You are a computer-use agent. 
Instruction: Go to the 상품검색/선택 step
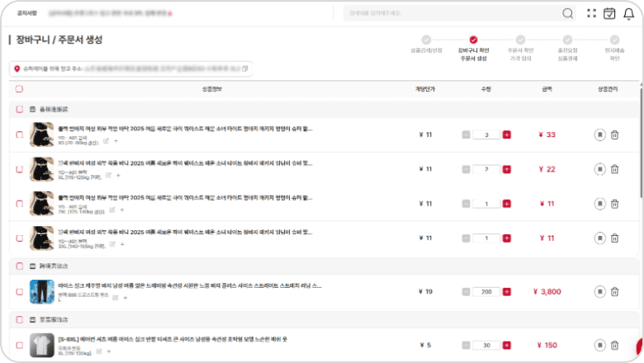(426, 40)
